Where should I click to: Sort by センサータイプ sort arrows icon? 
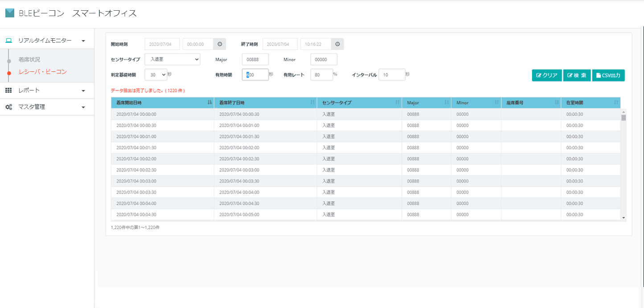397,103
